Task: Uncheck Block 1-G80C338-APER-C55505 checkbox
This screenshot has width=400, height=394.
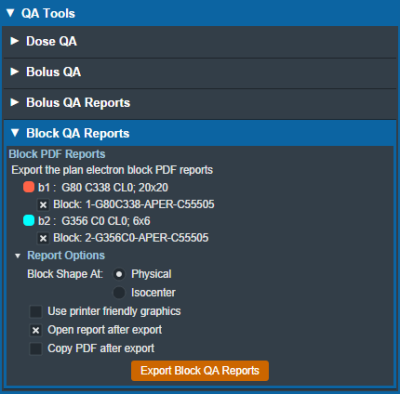Action: 43,204
